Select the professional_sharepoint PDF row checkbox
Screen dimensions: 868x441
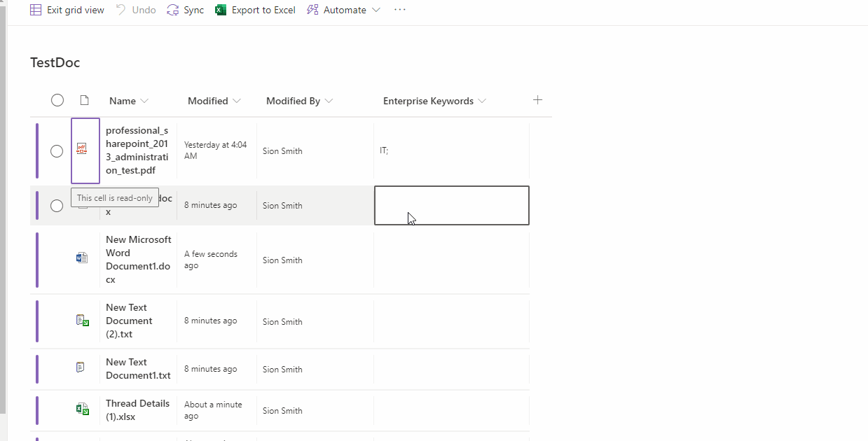[x=57, y=150]
